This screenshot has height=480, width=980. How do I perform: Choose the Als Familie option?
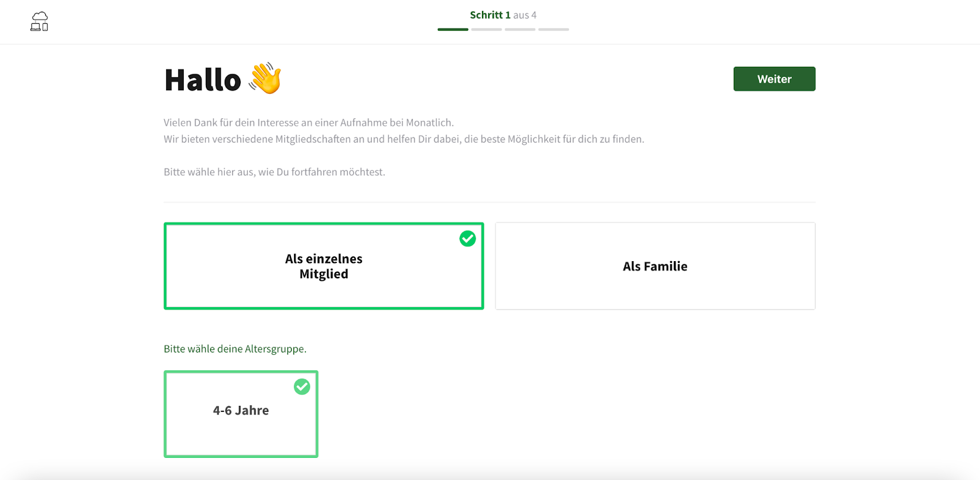(x=655, y=266)
